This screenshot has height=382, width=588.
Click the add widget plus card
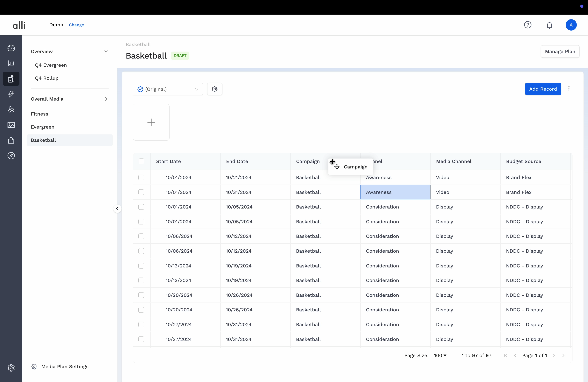(151, 122)
